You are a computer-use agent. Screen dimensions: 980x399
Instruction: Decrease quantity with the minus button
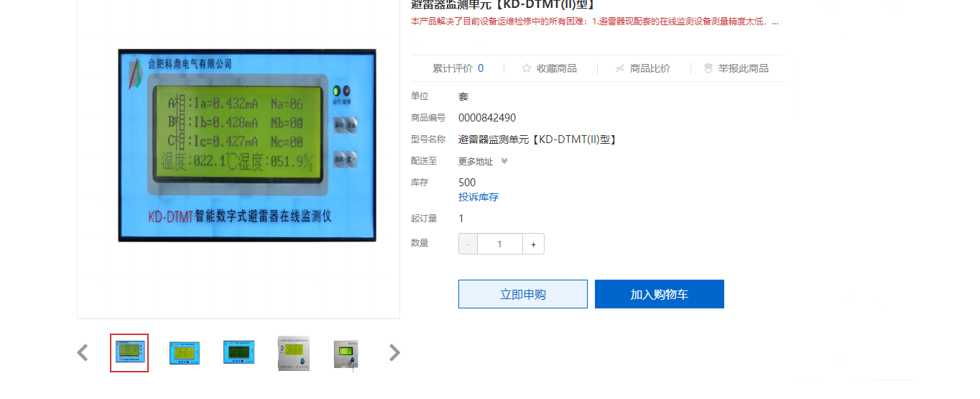(x=468, y=244)
